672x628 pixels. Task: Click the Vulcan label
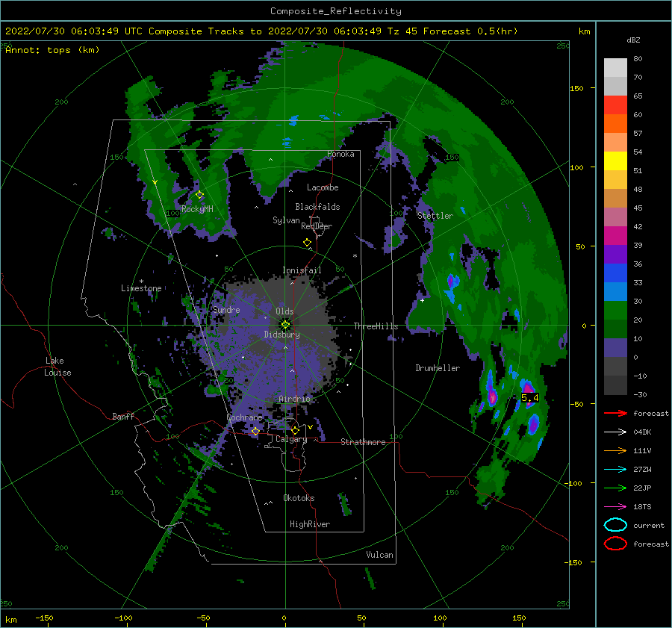pyautogui.click(x=379, y=554)
